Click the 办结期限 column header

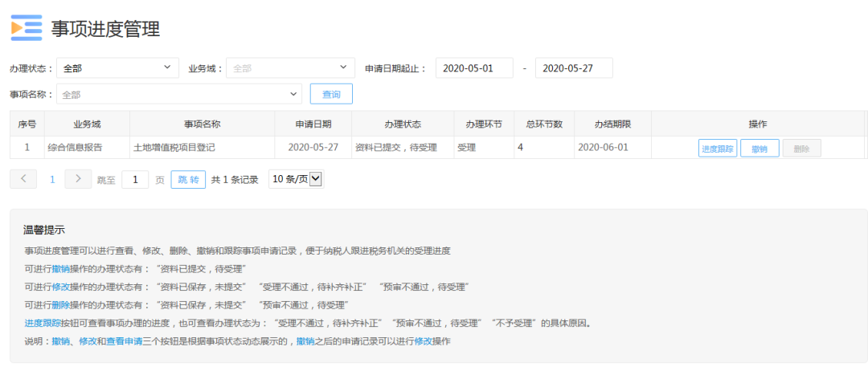click(x=612, y=124)
